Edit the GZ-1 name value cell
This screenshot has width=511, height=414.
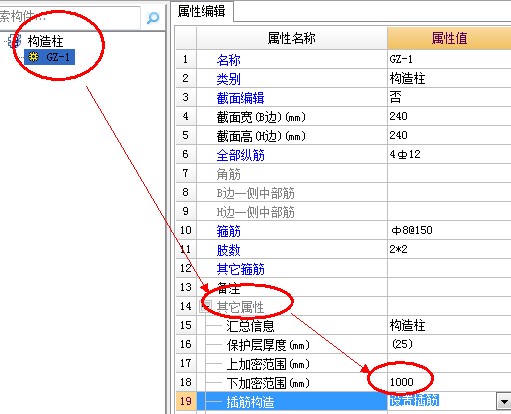tap(449, 59)
